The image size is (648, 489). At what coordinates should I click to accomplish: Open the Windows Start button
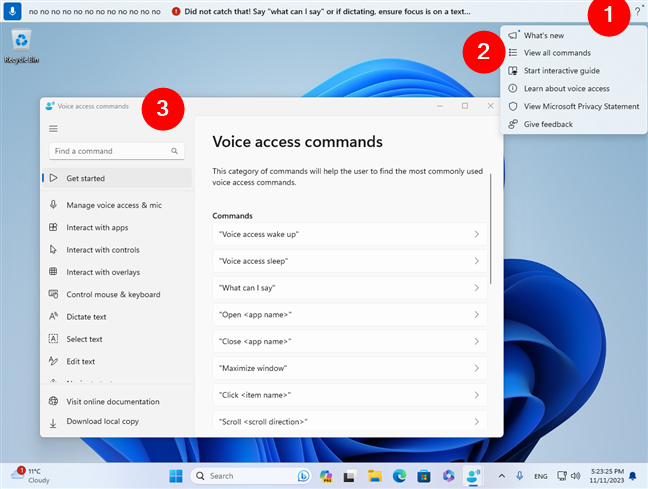pos(176,476)
